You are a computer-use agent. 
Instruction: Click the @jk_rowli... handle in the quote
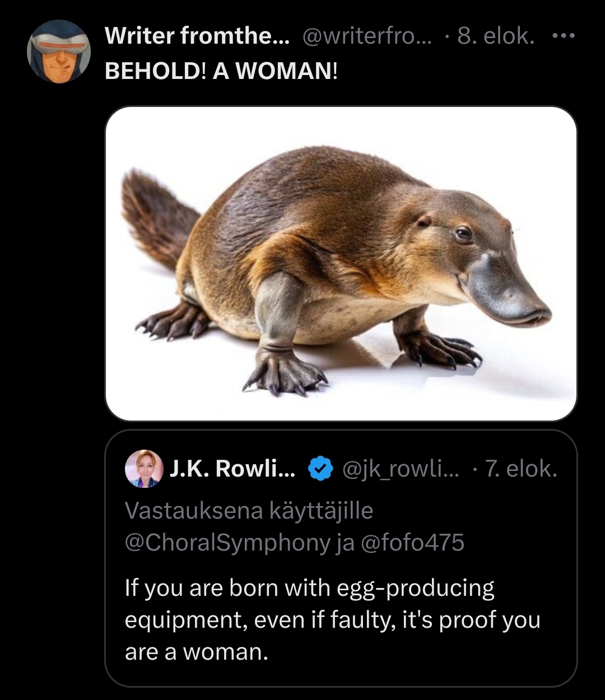pos(399,469)
